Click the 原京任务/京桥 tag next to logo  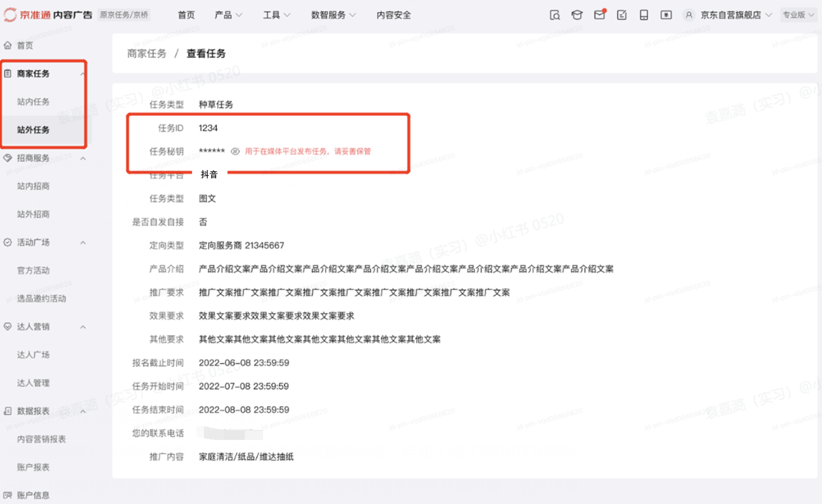pos(124,15)
